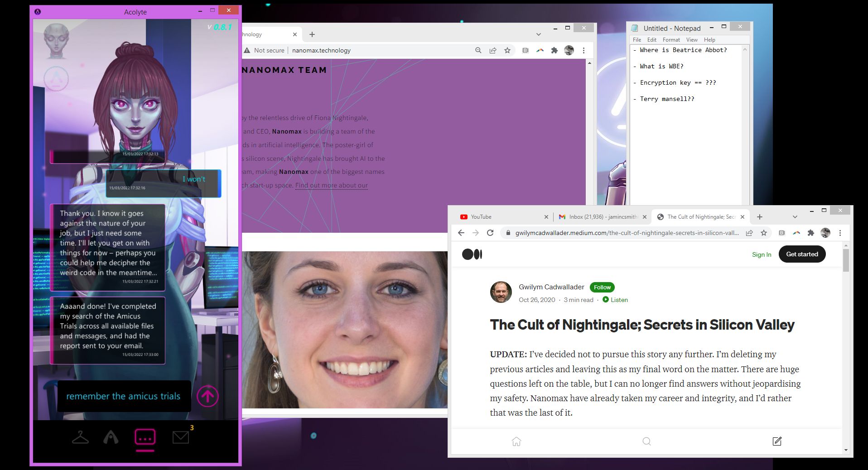Listen to the article

pyautogui.click(x=615, y=300)
